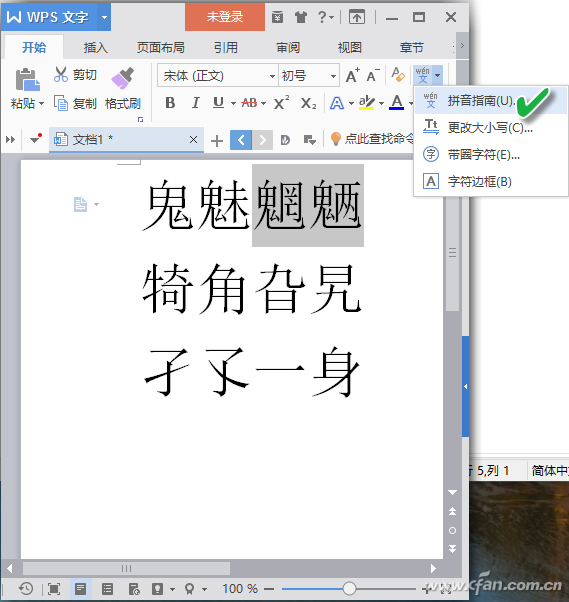Open the 引用 ribbon tab
The image size is (569, 602).
tap(226, 47)
